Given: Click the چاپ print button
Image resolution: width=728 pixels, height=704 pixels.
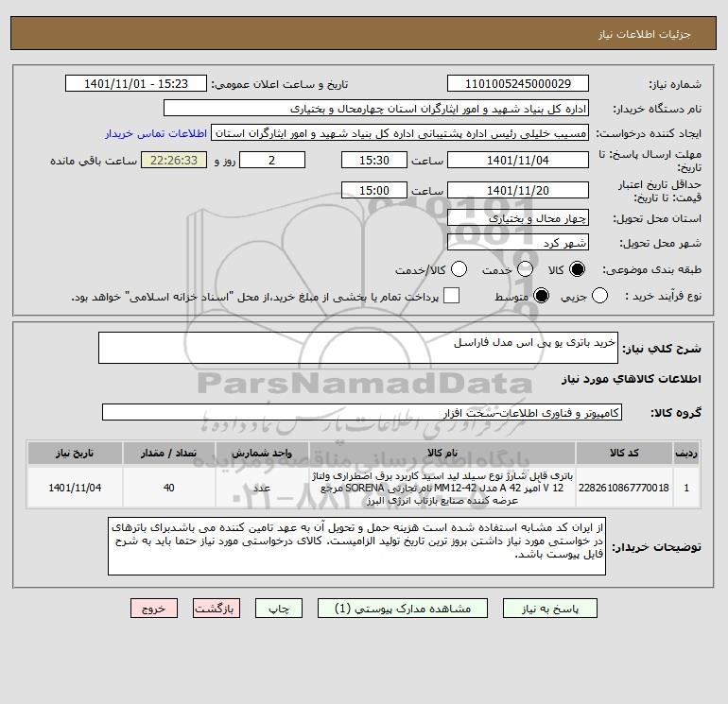Looking at the screenshot, I should tap(279, 609).
